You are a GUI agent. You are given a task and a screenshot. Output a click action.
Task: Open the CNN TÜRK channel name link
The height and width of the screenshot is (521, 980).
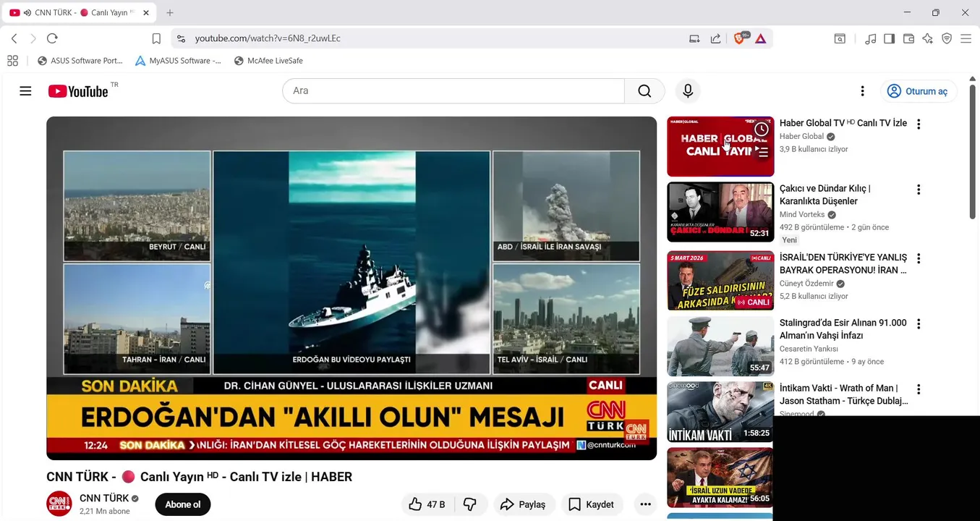pos(104,499)
